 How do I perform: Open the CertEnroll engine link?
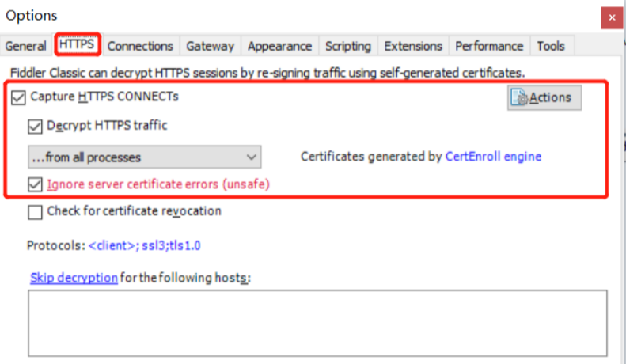coord(493,157)
